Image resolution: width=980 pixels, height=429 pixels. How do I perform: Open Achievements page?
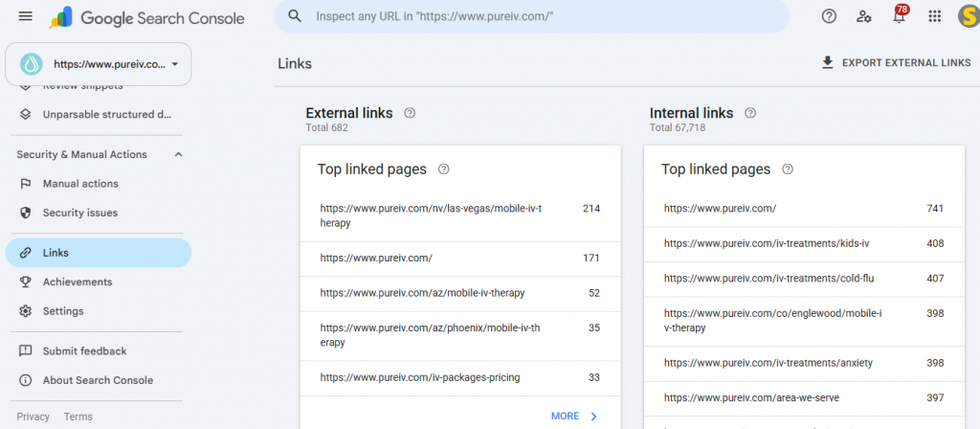click(x=99, y=282)
